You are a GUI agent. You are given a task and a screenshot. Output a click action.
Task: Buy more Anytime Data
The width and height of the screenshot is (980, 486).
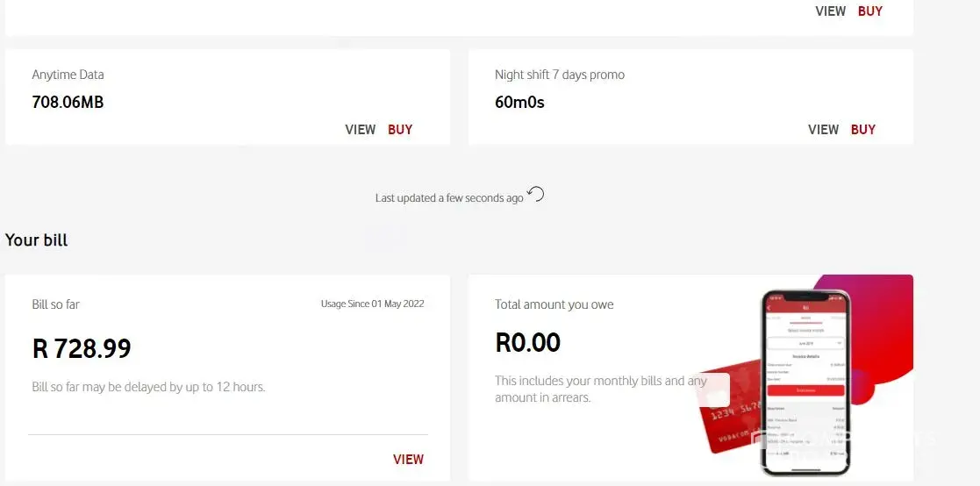400,129
